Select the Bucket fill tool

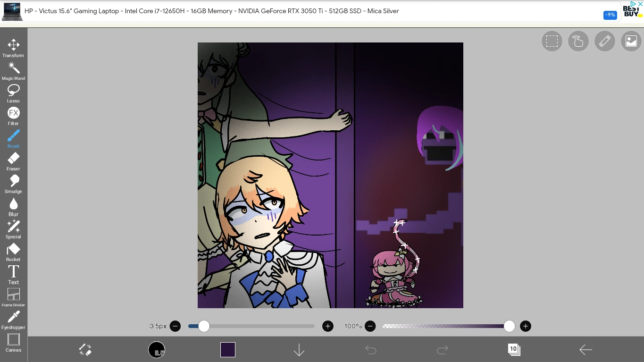click(x=13, y=252)
